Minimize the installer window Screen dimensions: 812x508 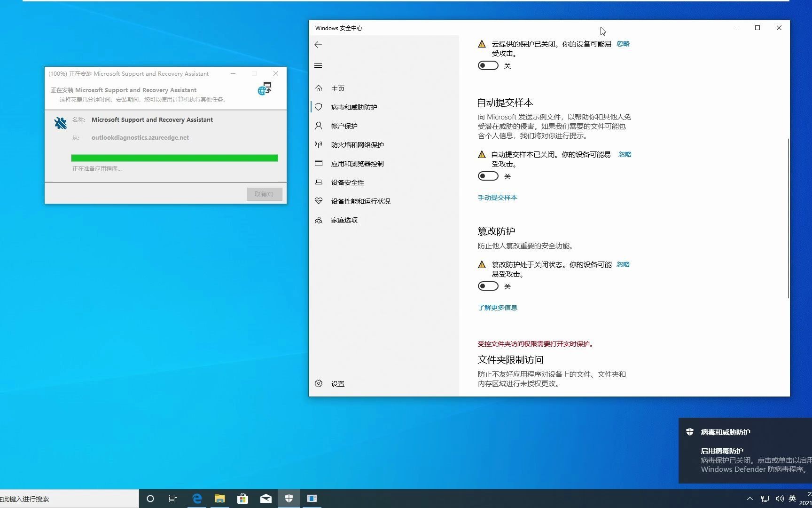[x=233, y=73]
